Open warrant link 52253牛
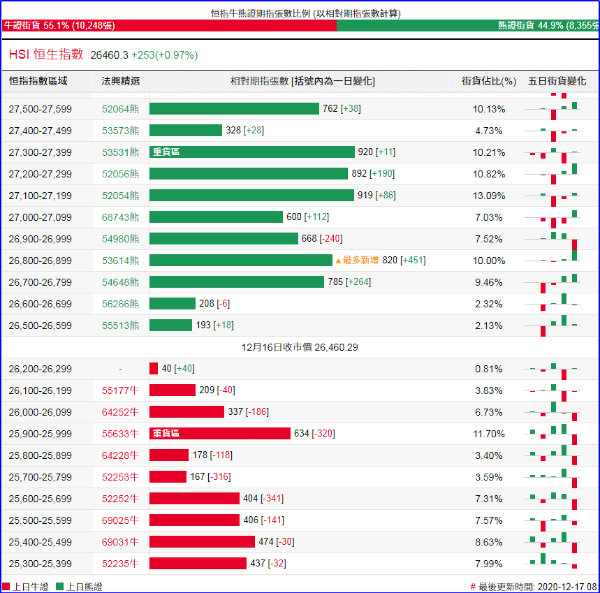Screen dimensions: 600x593 pyautogui.click(x=120, y=477)
